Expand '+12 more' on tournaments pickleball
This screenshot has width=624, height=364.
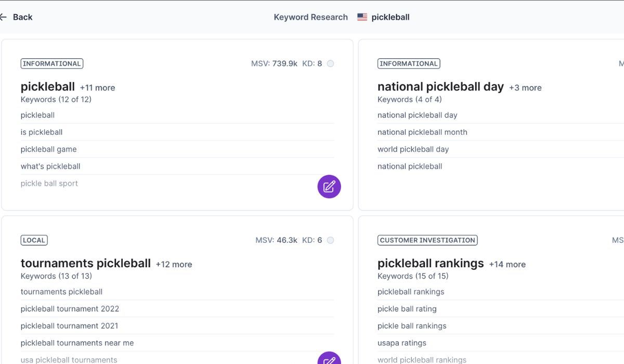click(x=174, y=265)
